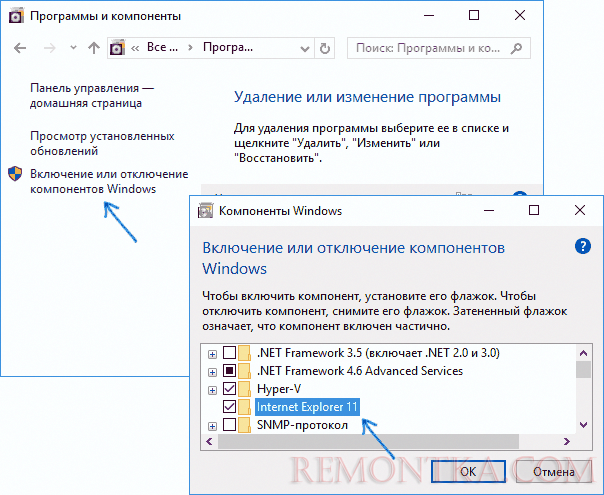This screenshot has width=604, height=495.
Task: Expand the .NET Framework 3.5 node
Action: [212, 354]
